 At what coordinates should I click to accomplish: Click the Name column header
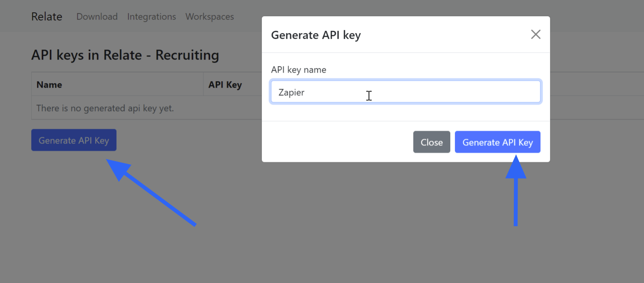(x=49, y=84)
